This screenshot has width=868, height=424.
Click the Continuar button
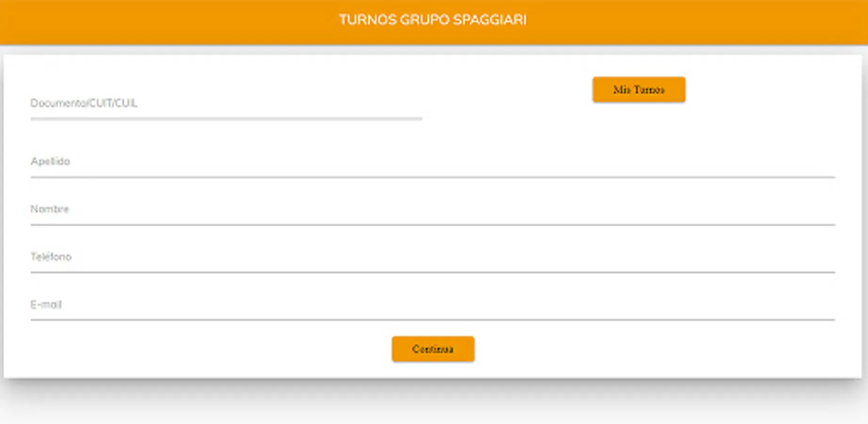click(x=433, y=349)
